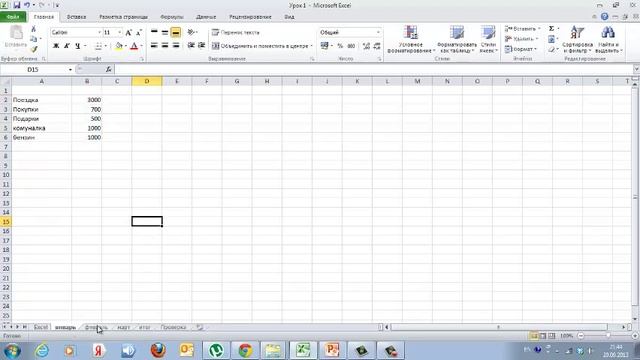
Task: Open the cell borders dropdown
Action: (106, 46)
